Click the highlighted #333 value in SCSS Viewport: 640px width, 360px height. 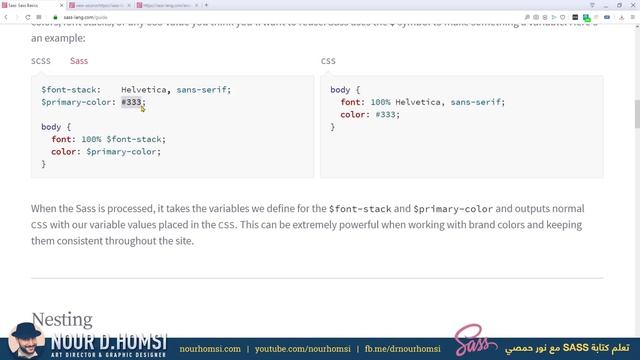[x=131, y=102]
